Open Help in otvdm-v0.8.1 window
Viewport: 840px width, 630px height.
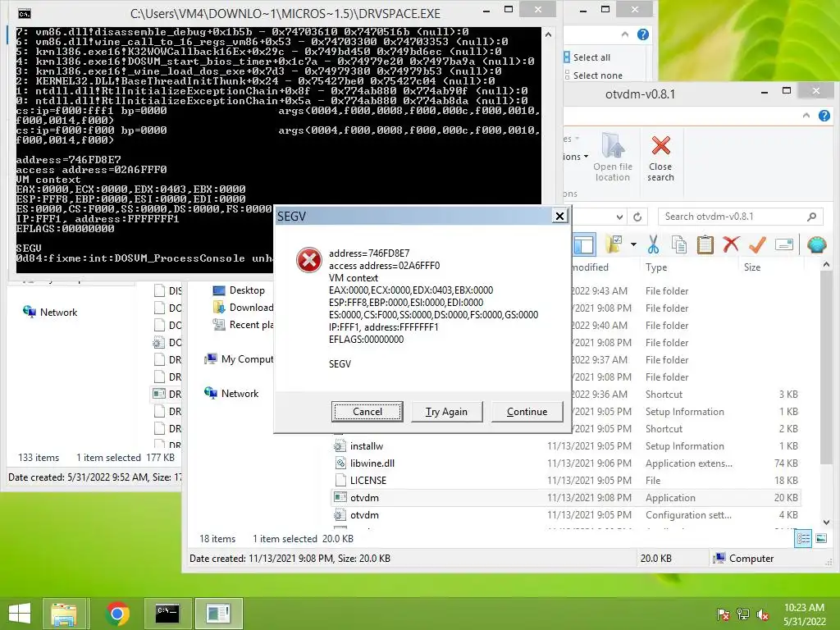[824, 115]
